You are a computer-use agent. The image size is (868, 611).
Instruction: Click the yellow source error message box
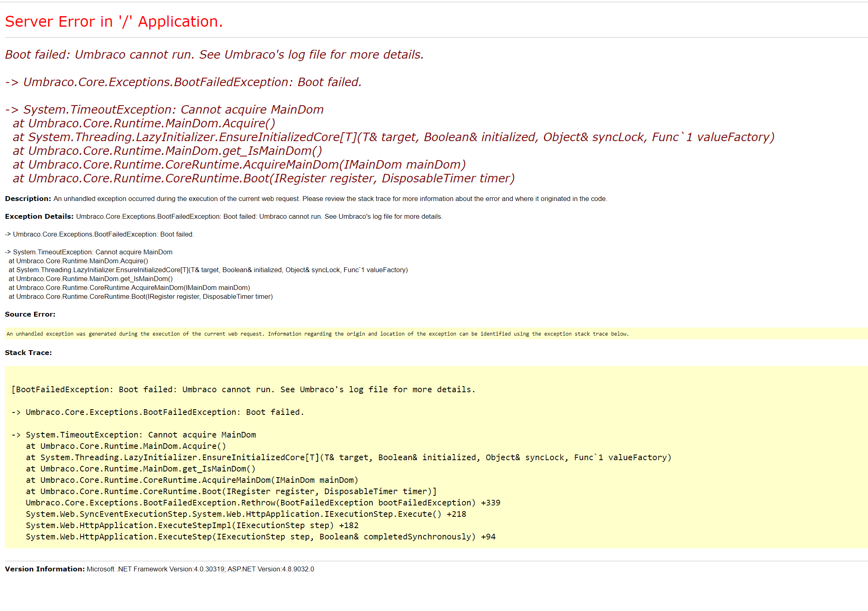[318, 334]
